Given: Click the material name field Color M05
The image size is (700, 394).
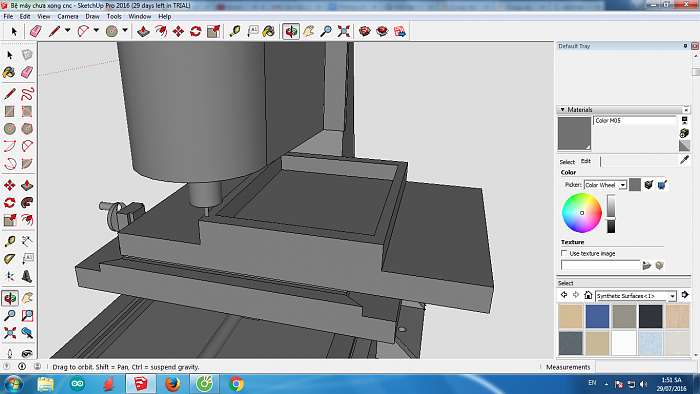Looking at the screenshot, I should (635, 120).
